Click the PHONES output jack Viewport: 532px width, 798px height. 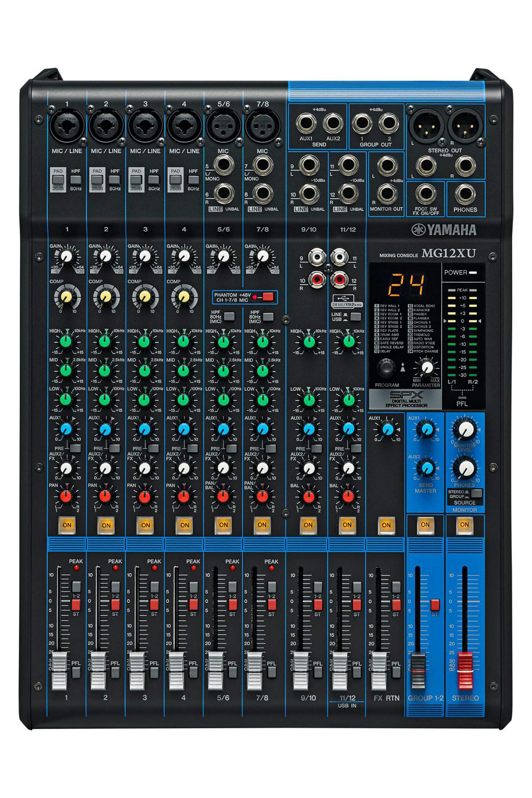[465, 195]
